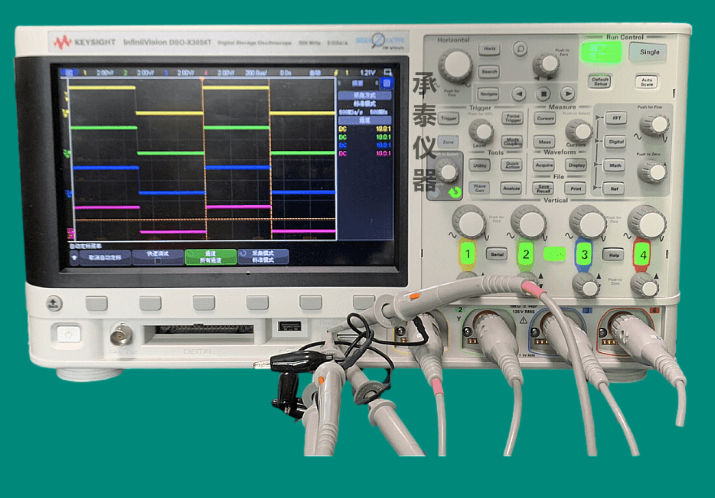Viewport: 715px width, 498px height.
Task: Click channel 4 vertical position knob
Action: click(x=644, y=285)
